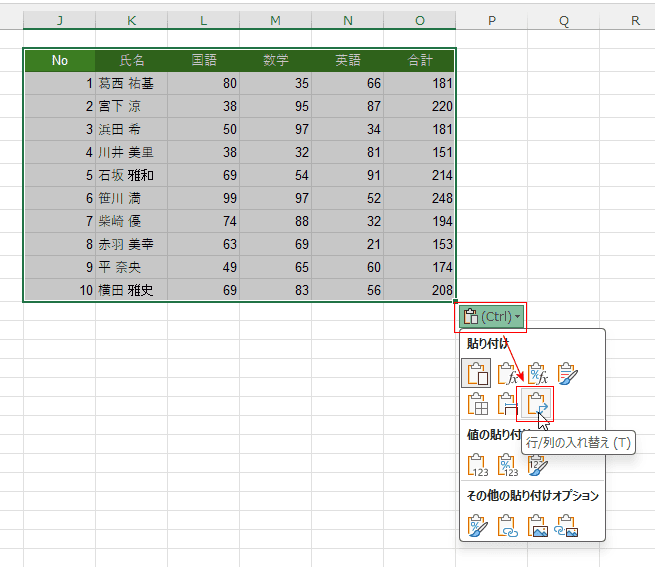655x567 pixels.
Task: Click the cell containing 葛西 祐基
Action: tap(131, 84)
